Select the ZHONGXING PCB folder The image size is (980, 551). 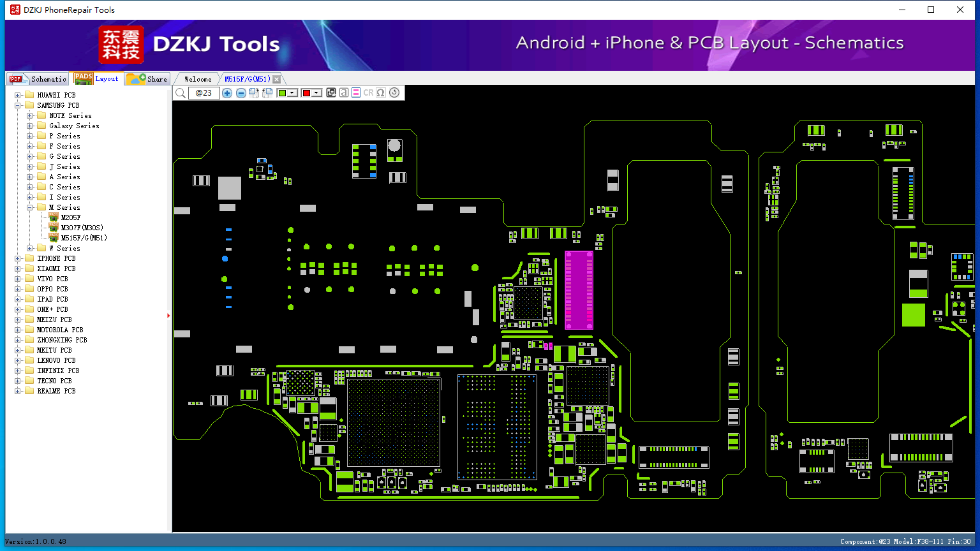tap(62, 340)
